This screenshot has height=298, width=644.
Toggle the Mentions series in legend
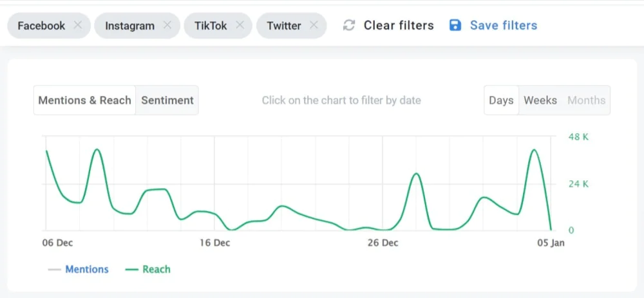pos(87,269)
